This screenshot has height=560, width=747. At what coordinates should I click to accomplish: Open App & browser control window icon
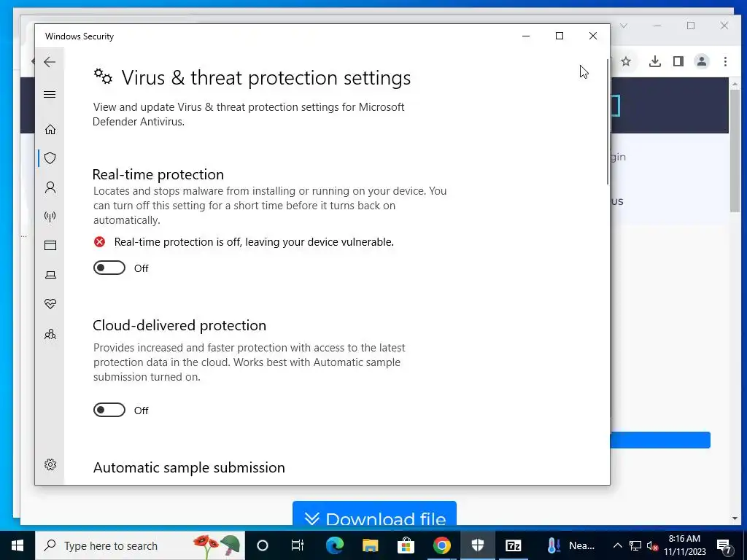point(50,245)
